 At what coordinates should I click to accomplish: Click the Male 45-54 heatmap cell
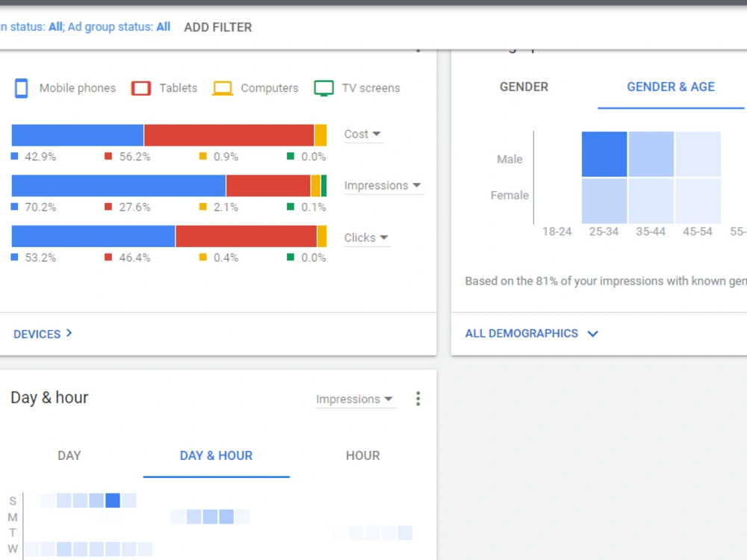pyautogui.click(x=698, y=155)
